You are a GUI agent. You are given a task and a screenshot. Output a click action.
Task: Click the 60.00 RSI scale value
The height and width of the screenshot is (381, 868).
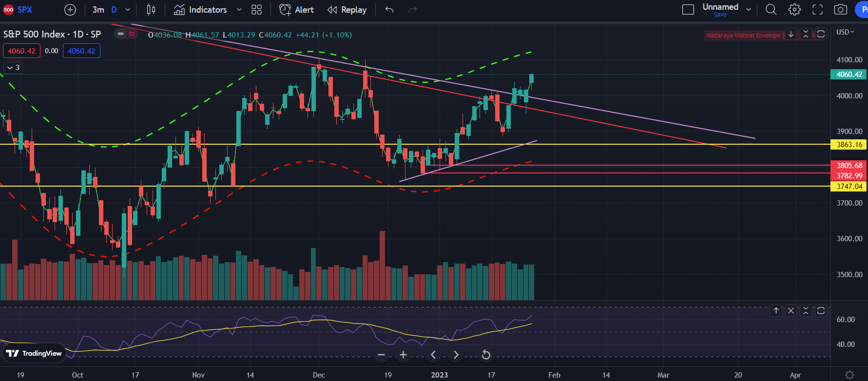point(846,320)
